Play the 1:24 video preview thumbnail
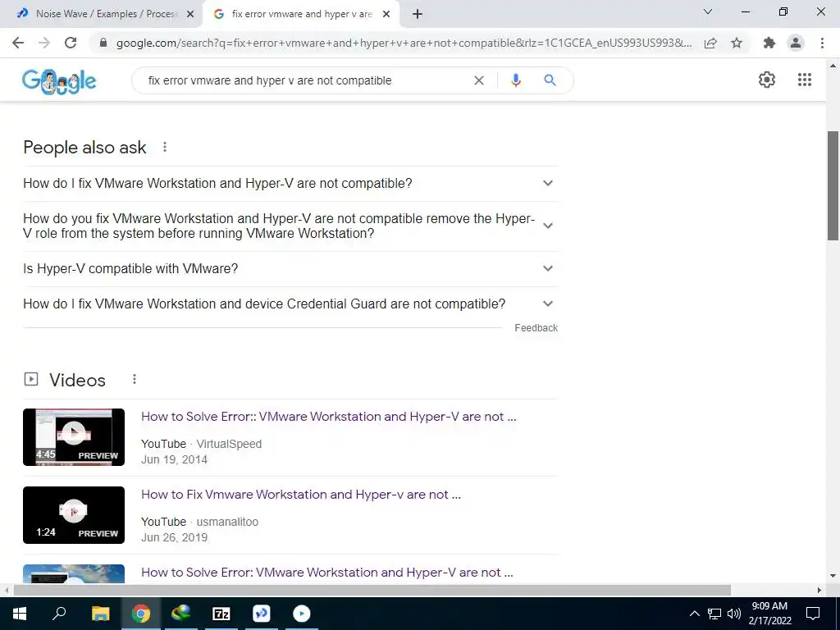840x630 pixels. [73, 515]
